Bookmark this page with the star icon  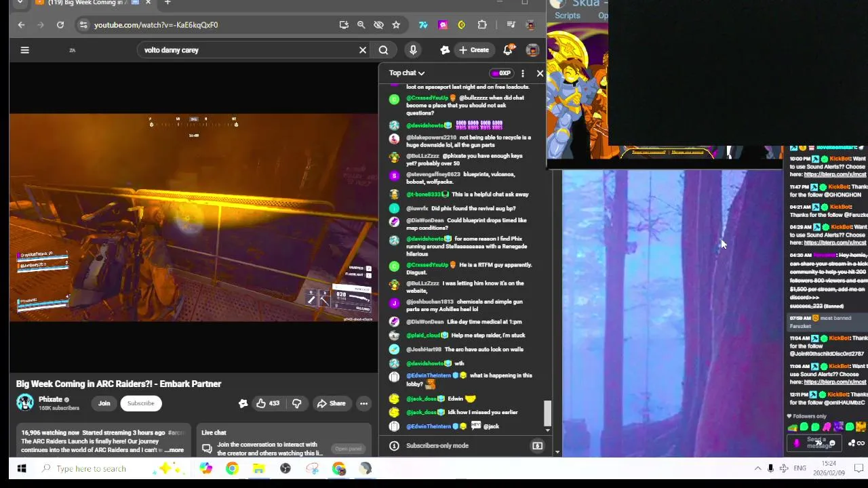tap(396, 25)
